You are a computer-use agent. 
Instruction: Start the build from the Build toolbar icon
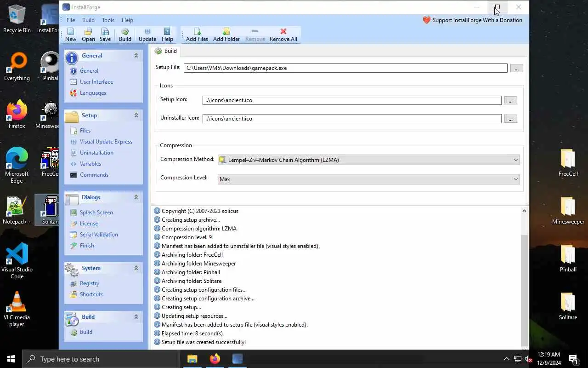[125, 35]
